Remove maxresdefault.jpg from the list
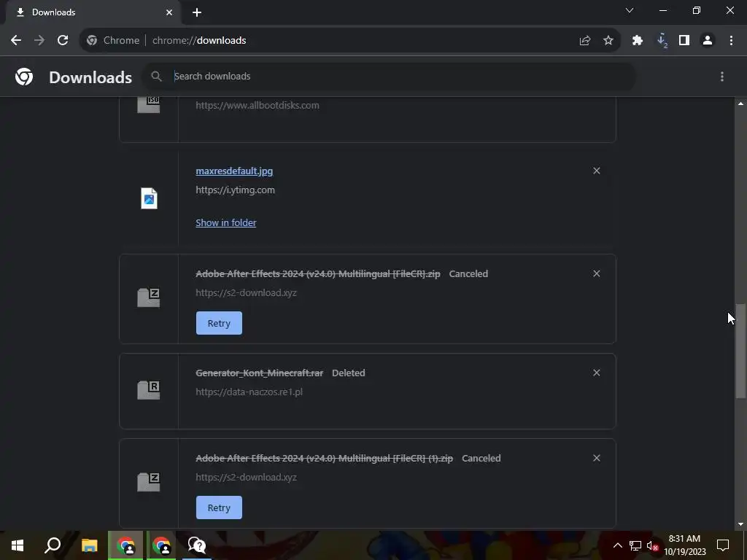 597,171
